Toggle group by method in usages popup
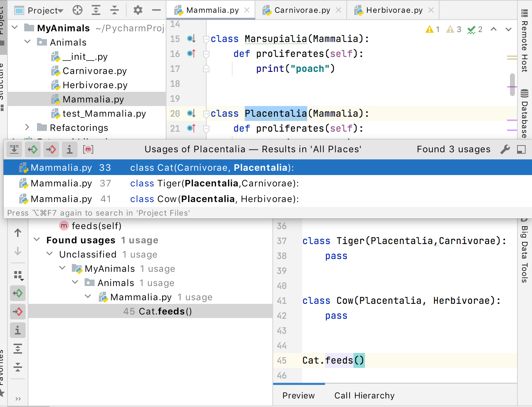 [x=88, y=149]
